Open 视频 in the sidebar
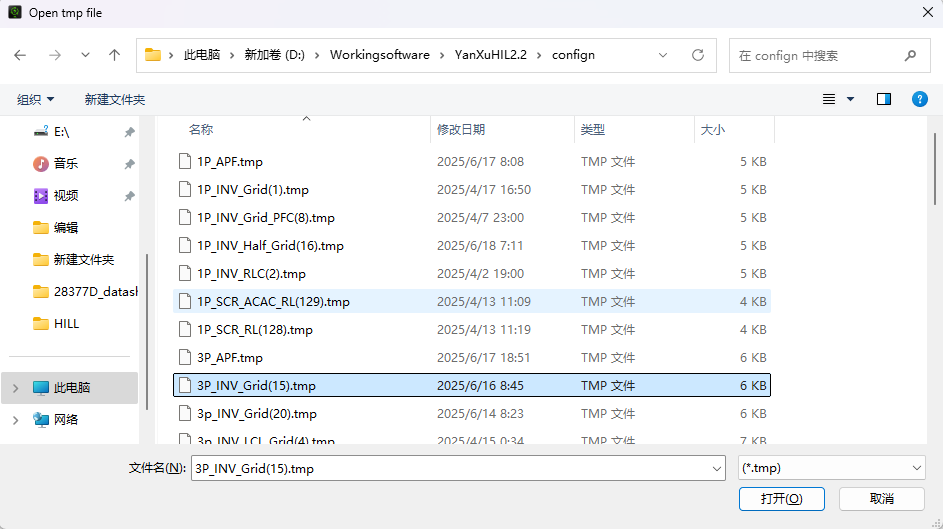The image size is (943, 529). [66, 195]
